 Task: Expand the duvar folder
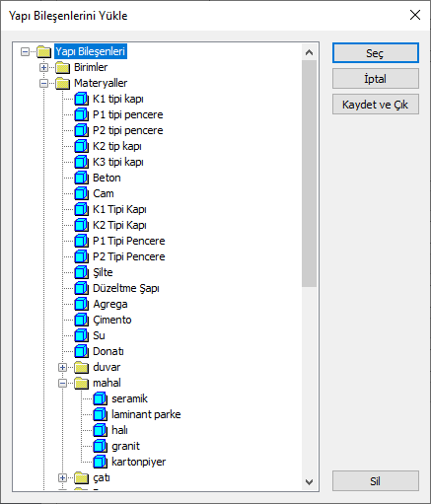62,367
